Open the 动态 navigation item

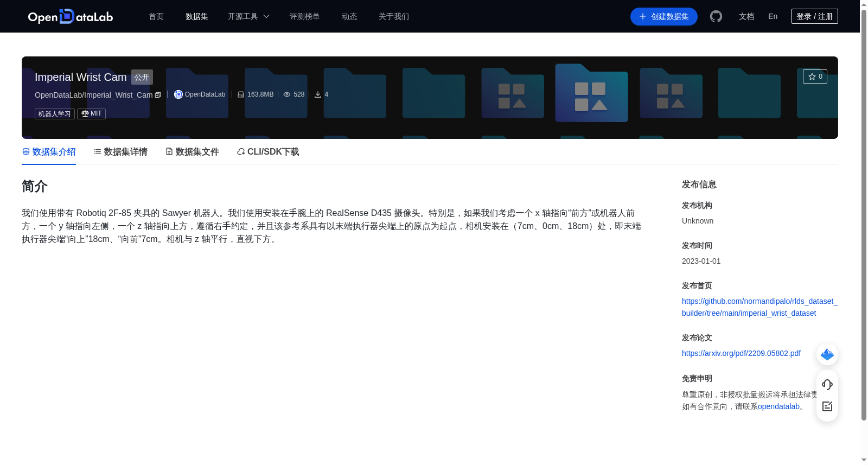pyautogui.click(x=349, y=16)
